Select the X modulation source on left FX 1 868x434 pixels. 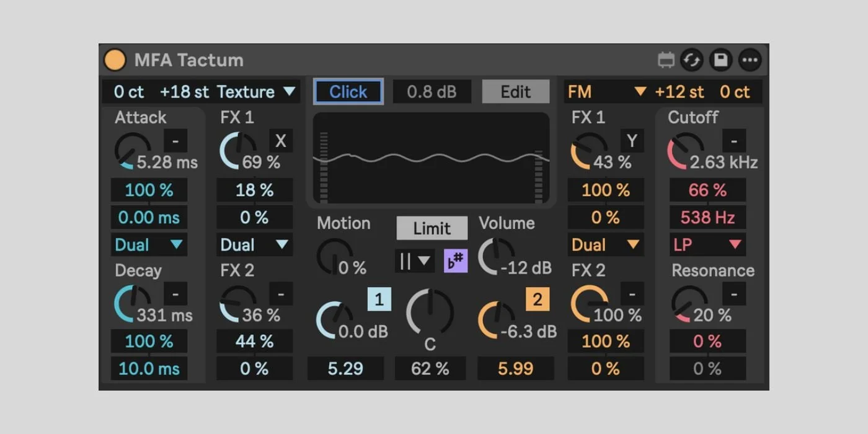coord(281,141)
